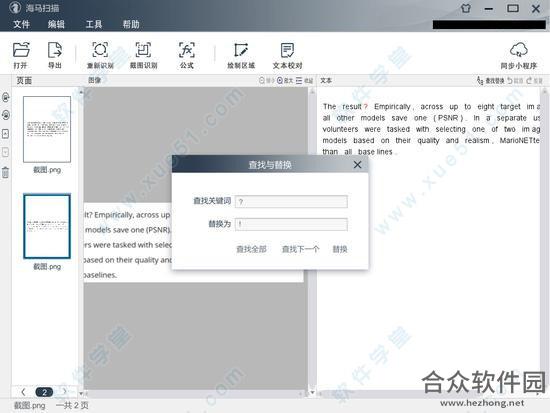Open the 文本校对 text proofreading tool
Screen dimensions: 550x413
click(x=287, y=55)
